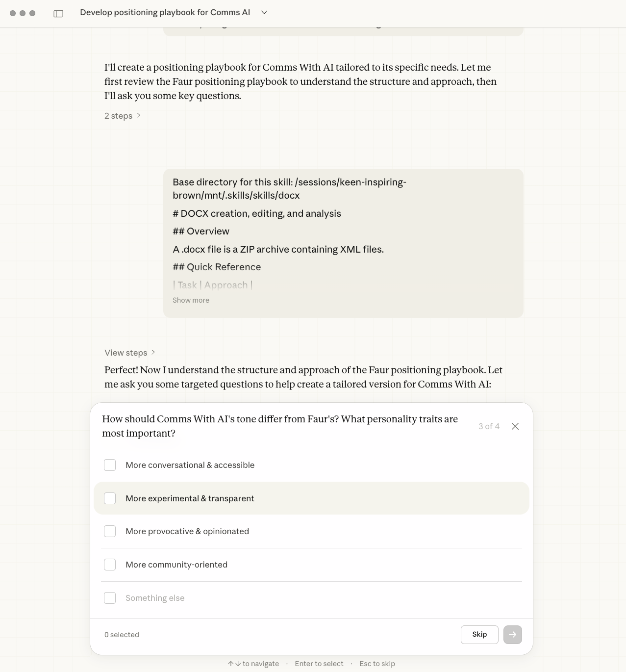The image size is (626, 672).
Task: Expand the "View steps" section
Action: pyautogui.click(x=130, y=353)
